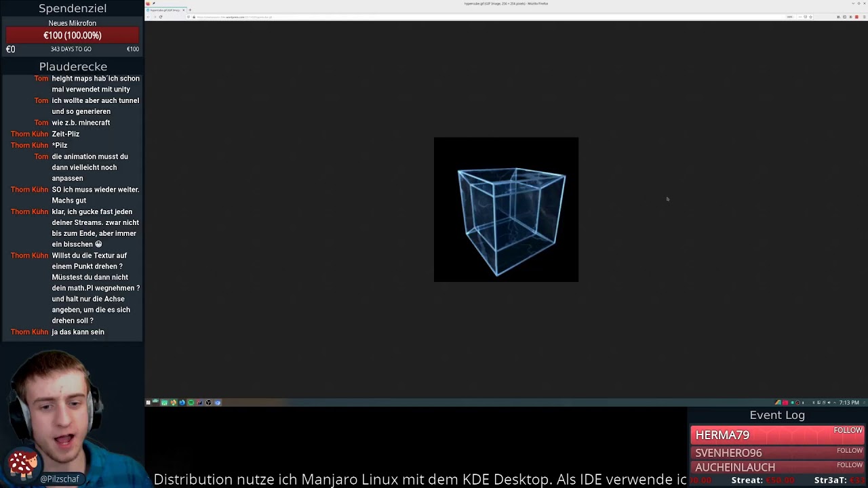Open the Firefox library icon
The image size is (868, 488).
839,17
